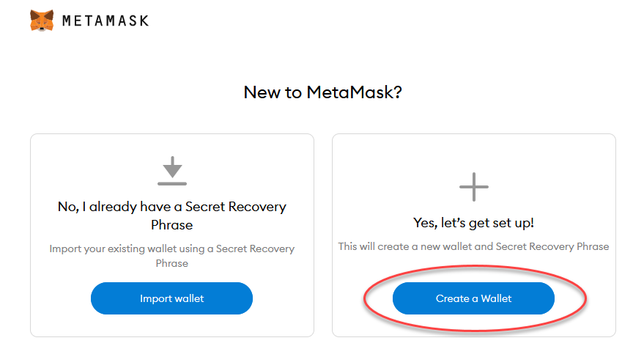Screen dimensions: 644x357
Task: Click the METAMASK wordmark text
Action: click(x=105, y=21)
